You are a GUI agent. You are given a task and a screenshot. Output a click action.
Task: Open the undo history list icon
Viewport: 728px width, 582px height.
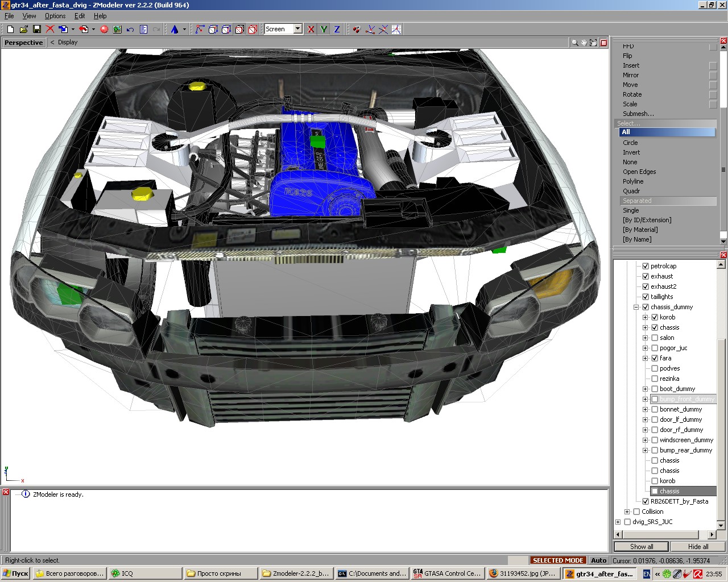pos(143,29)
